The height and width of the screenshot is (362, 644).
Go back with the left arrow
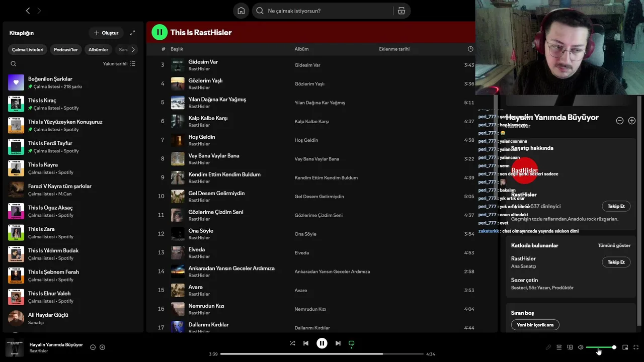pos(28,11)
